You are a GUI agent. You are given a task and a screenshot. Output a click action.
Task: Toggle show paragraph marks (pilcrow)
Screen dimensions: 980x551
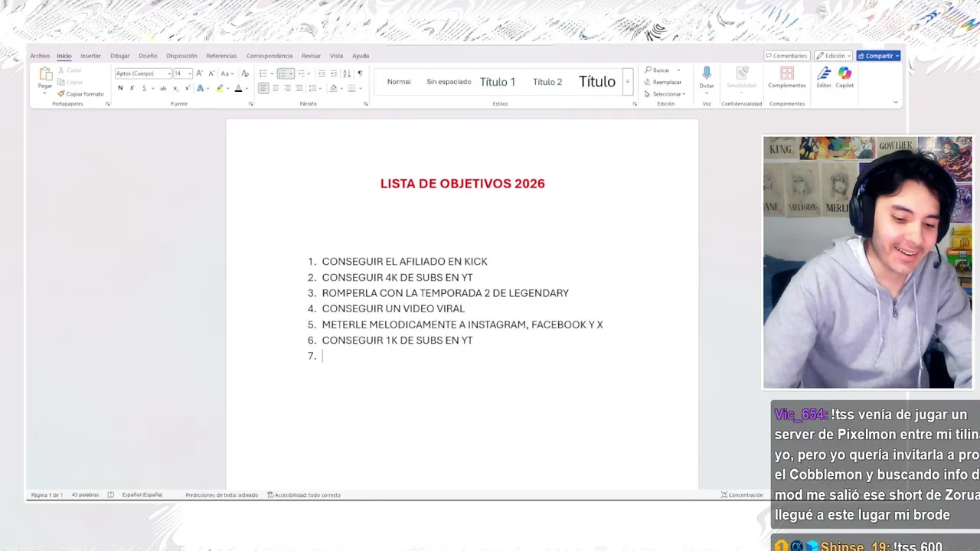[x=360, y=73]
